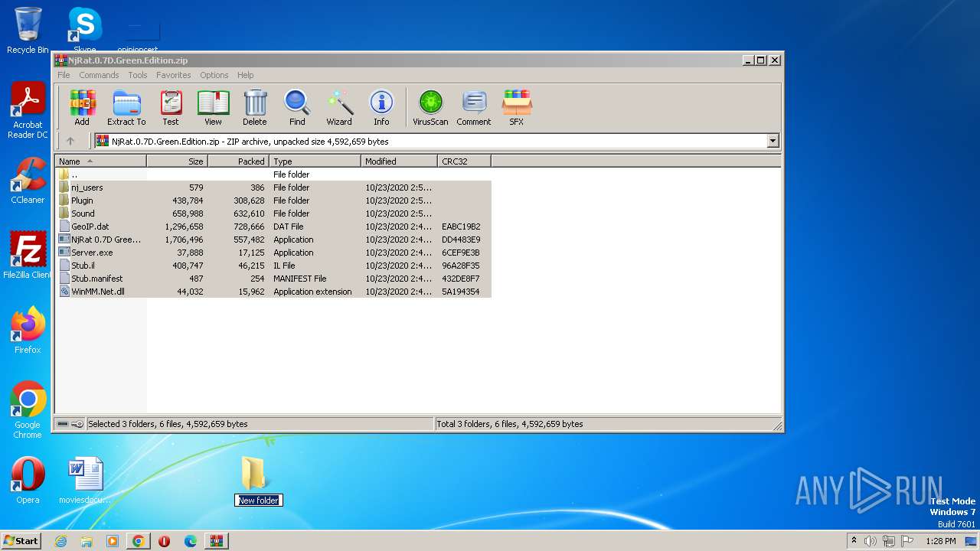Show archive Info
This screenshot has width=980, height=551.
click(x=381, y=108)
